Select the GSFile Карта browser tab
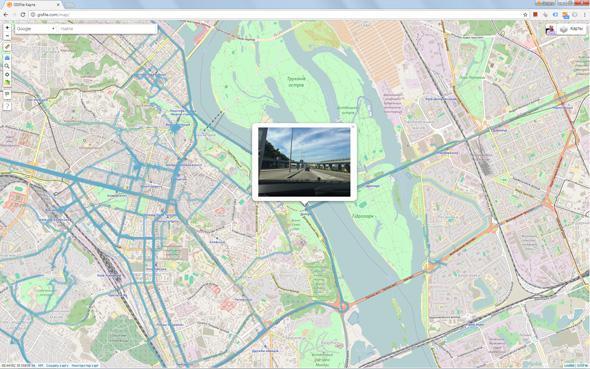The height and width of the screenshot is (369, 590). 32,5
